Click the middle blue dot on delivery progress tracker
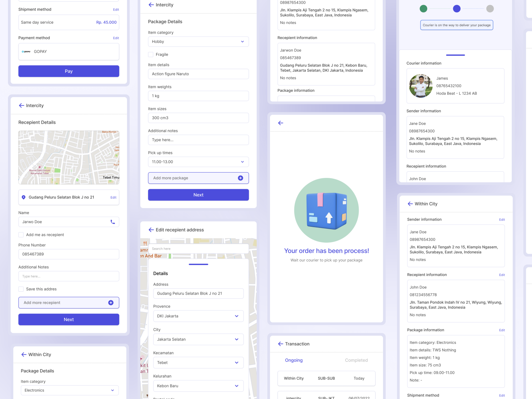 point(457,9)
